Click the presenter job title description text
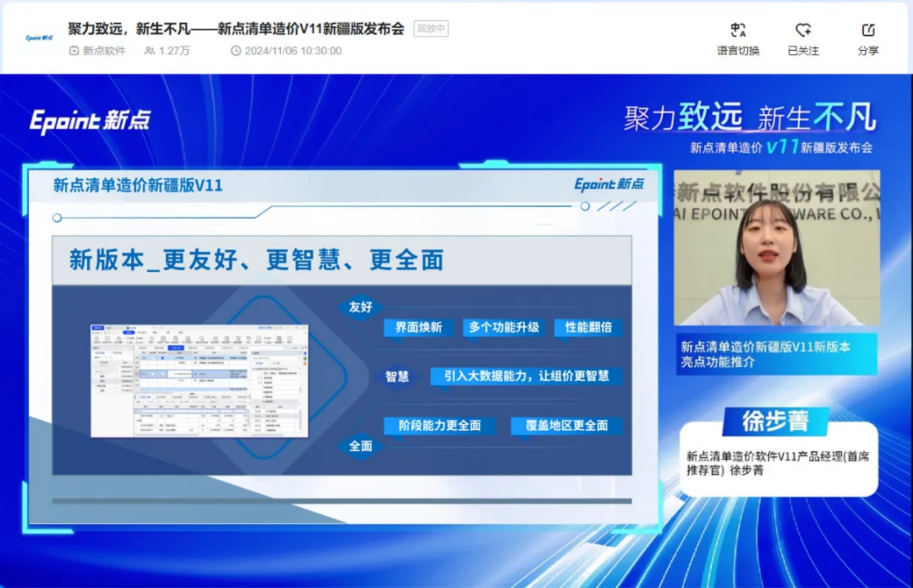Image resolution: width=913 pixels, height=588 pixels. coord(778,463)
